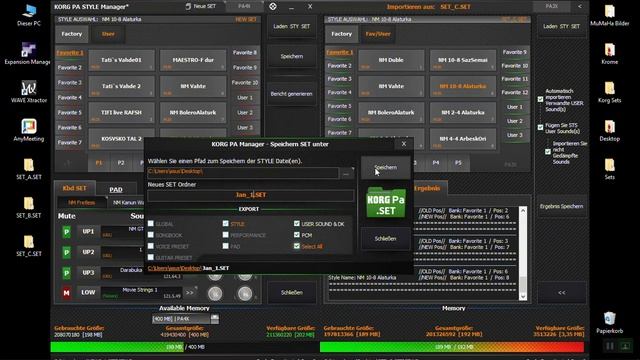
Task: Uncheck PCM export checkbox
Action: tap(297, 235)
